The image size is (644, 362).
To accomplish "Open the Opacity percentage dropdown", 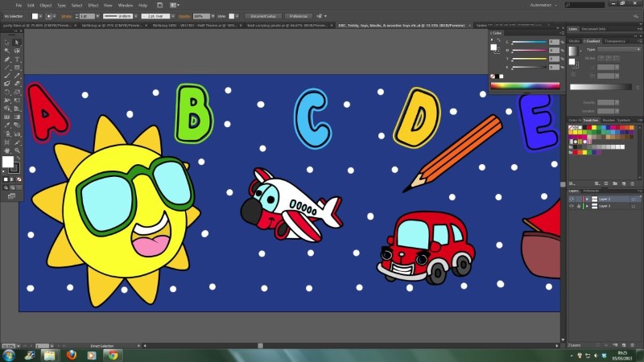I will pos(213,16).
